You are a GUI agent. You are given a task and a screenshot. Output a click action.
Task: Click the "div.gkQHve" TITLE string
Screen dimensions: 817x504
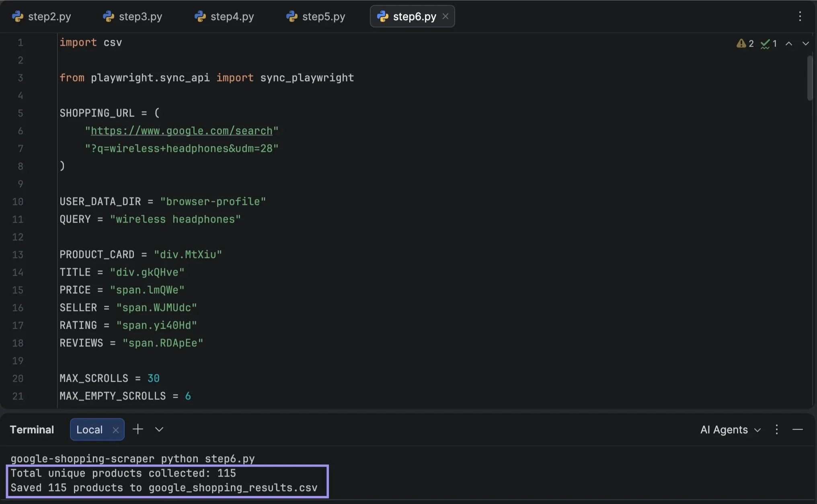(147, 272)
